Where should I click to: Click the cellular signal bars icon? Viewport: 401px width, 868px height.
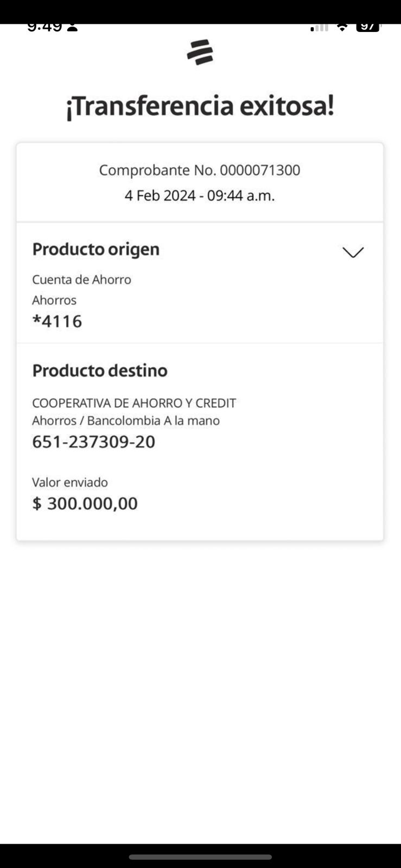(319, 27)
